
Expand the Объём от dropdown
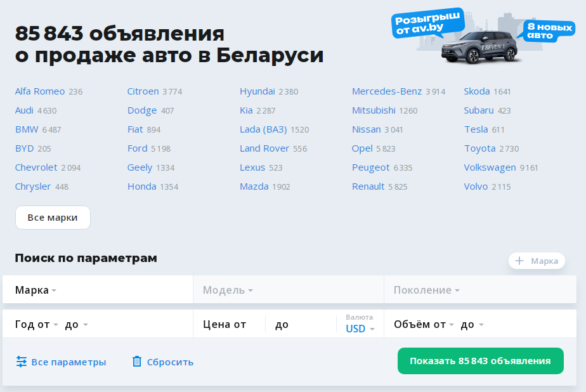click(x=424, y=324)
